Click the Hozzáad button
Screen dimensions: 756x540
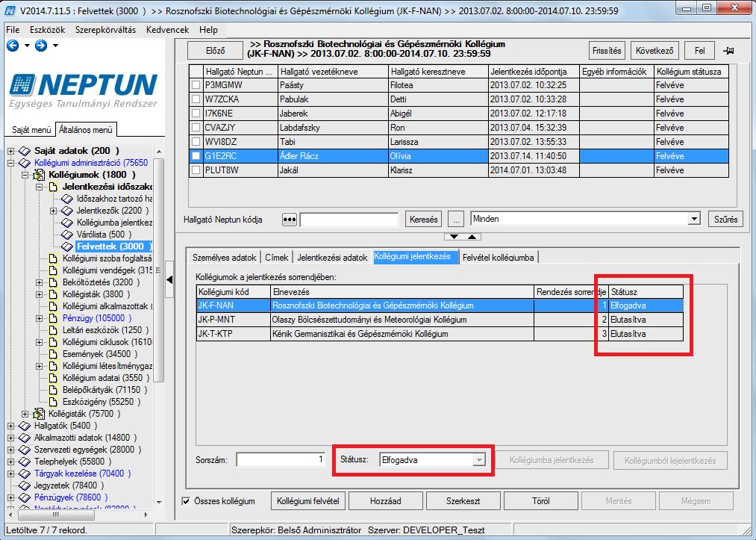coord(386,501)
